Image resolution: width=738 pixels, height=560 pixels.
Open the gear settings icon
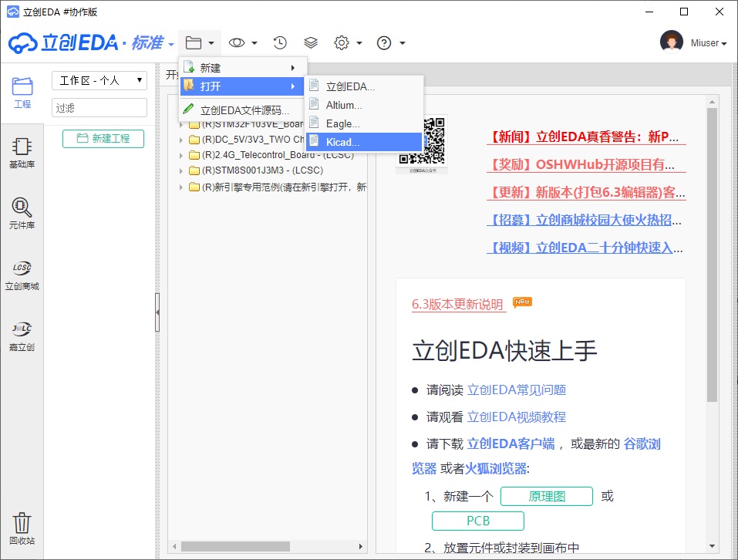pos(342,43)
